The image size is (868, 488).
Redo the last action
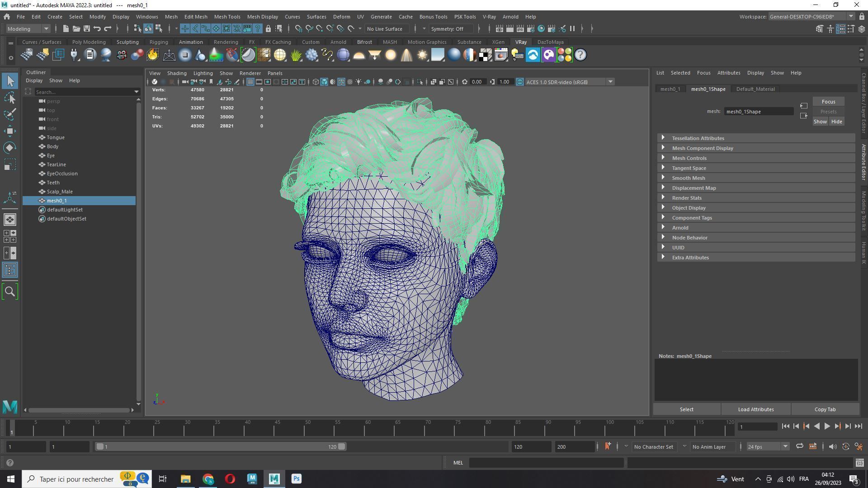point(108,28)
